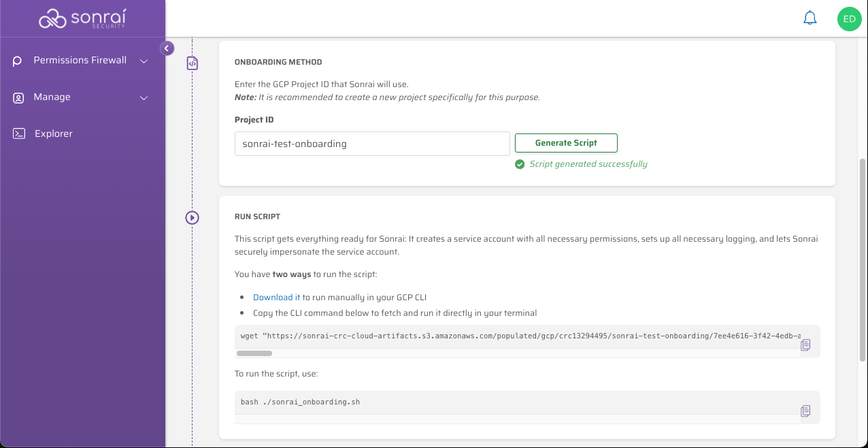Image resolution: width=868 pixels, height=448 pixels.
Task: Focus the Project ID input field
Action: 371,144
